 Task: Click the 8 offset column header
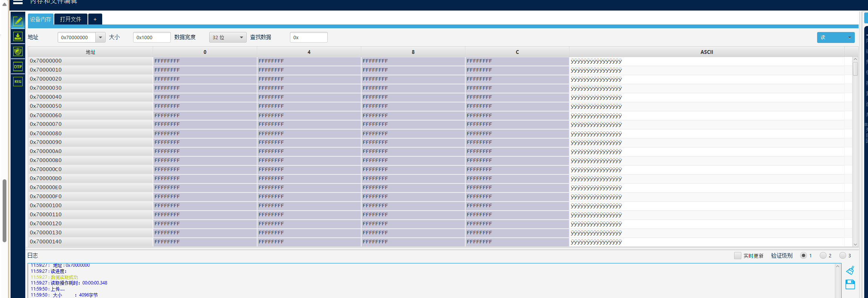pos(413,52)
